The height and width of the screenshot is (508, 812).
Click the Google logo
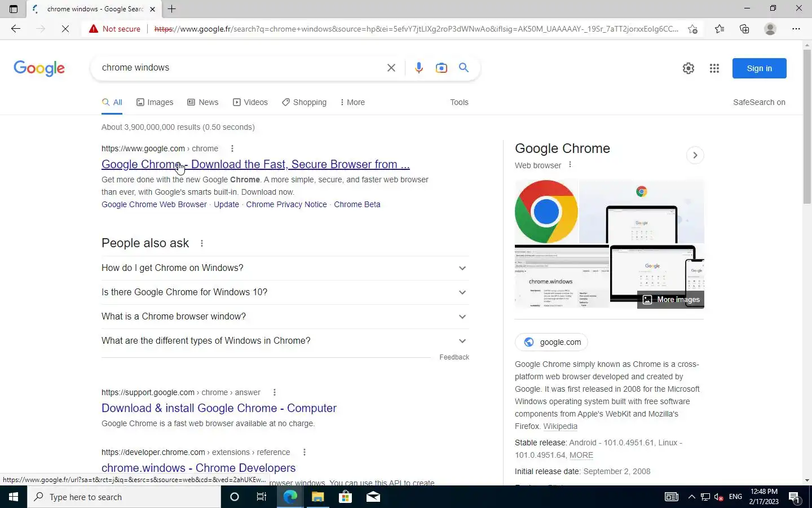[x=39, y=68]
